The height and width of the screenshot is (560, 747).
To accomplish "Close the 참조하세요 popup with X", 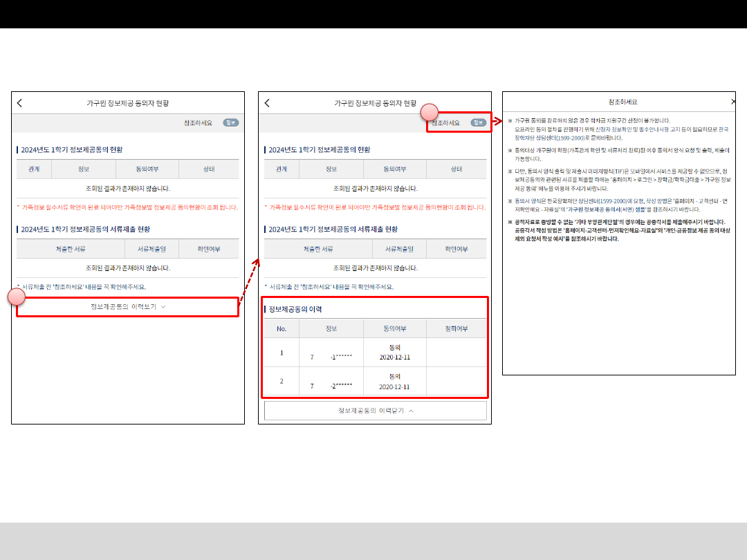I will click(733, 102).
